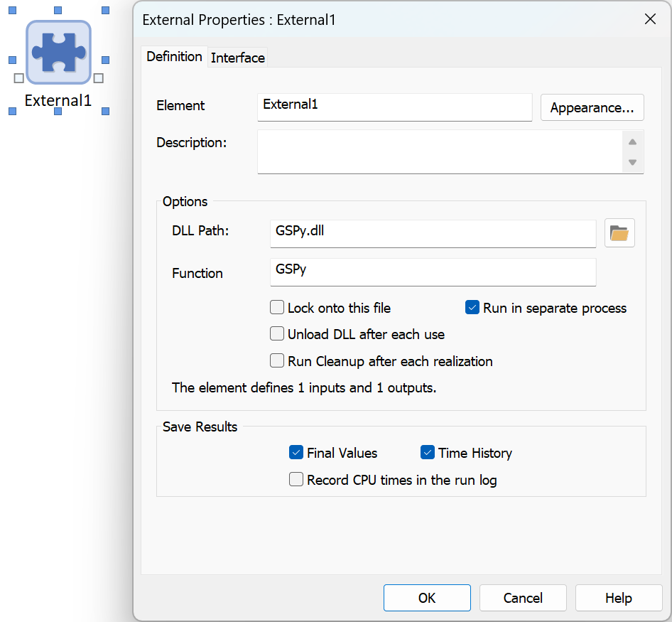
Task: Select the External1 puzzle piece icon
Action: 58,50
